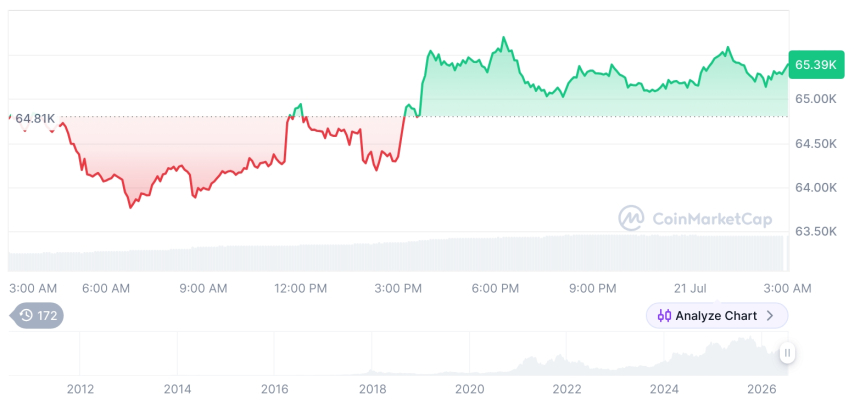The image size is (860, 401).
Task: Expand the Analyze Chart chevron arrow
Action: [x=770, y=316]
